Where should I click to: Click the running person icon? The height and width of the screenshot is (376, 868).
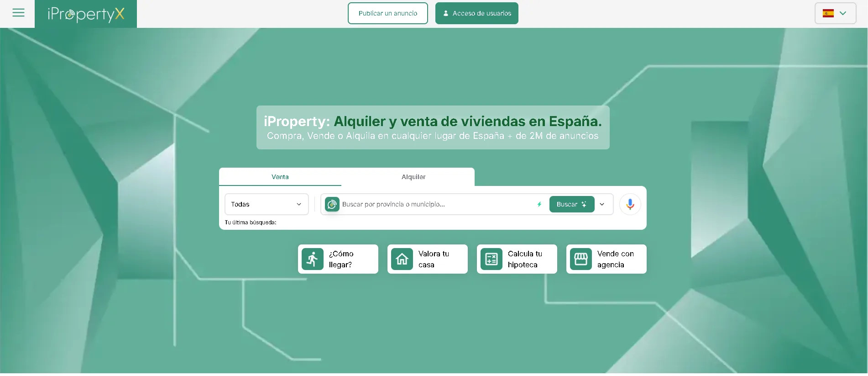click(313, 259)
